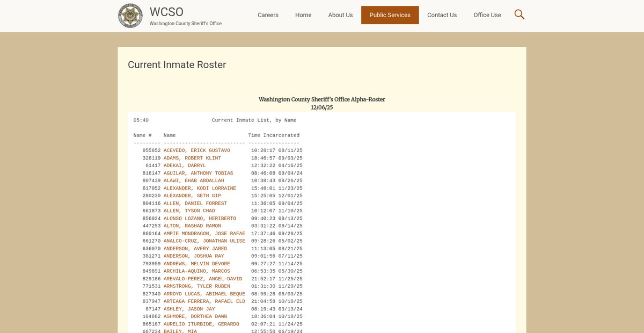View ASHMORE, DORTHEA DAWN details
The width and height of the screenshot is (644, 333).
[195, 317]
